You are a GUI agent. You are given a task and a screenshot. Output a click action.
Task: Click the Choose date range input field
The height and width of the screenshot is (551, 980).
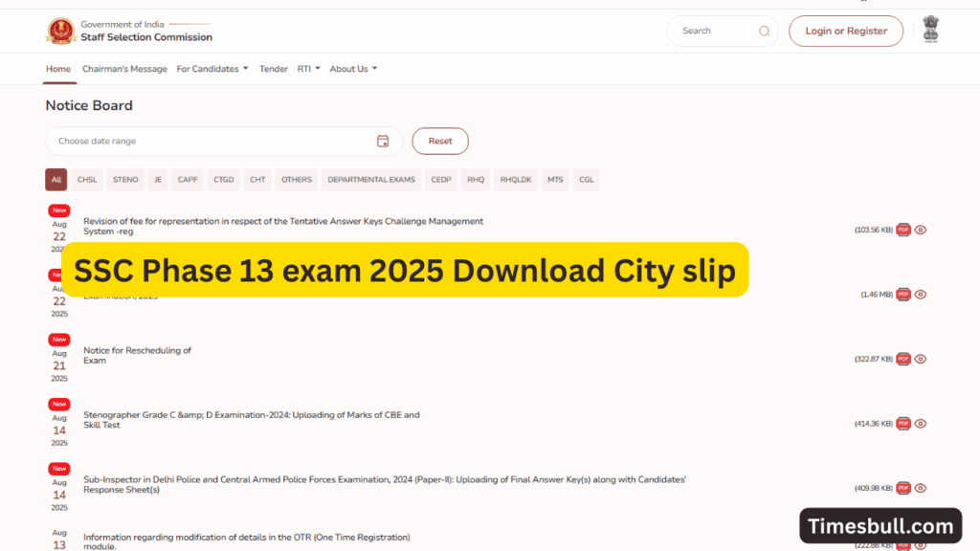coord(211,141)
